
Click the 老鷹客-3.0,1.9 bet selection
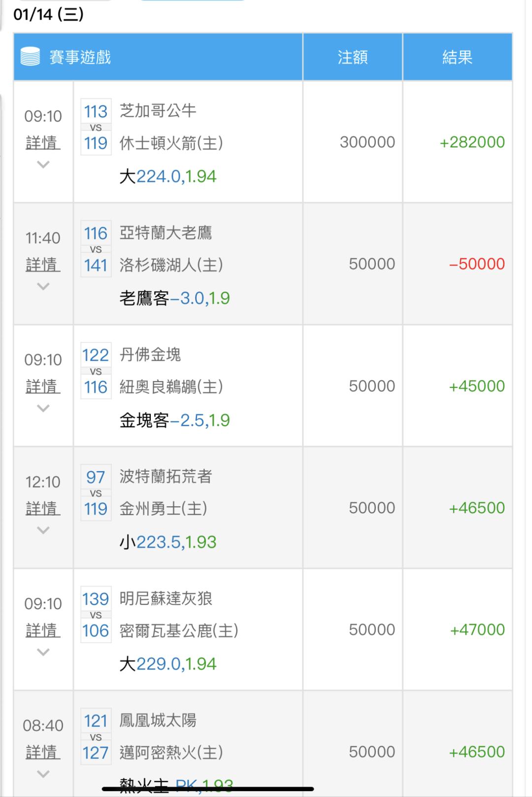click(x=174, y=298)
